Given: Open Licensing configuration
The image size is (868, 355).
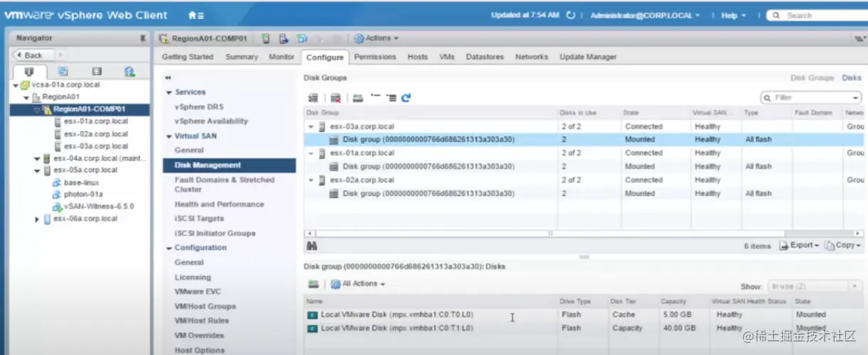Looking at the screenshot, I should pos(193,278).
